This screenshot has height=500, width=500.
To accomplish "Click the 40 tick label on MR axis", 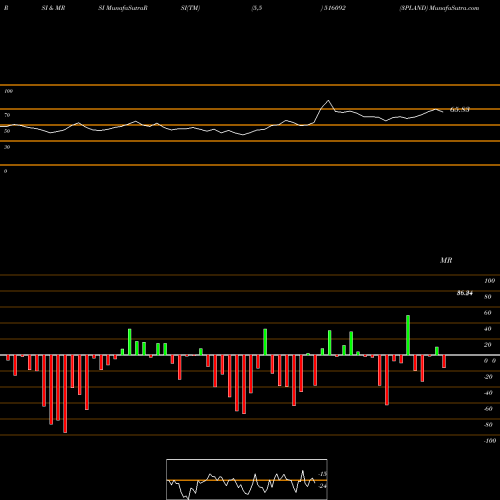I will pyautogui.click(x=488, y=329).
